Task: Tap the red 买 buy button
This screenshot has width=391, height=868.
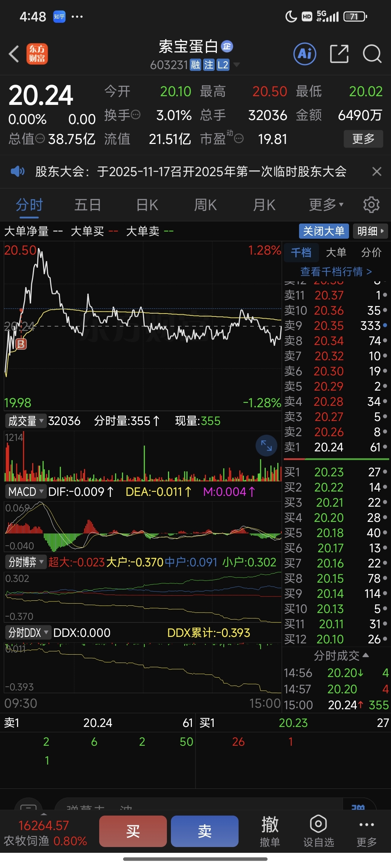Action: [x=133, y=831]
